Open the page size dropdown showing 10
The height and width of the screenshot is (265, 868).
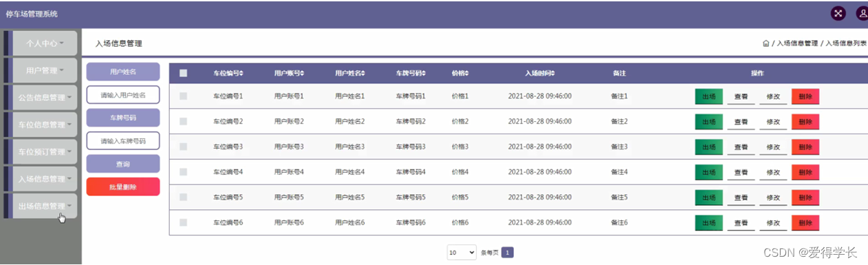(x=462, y=253)
